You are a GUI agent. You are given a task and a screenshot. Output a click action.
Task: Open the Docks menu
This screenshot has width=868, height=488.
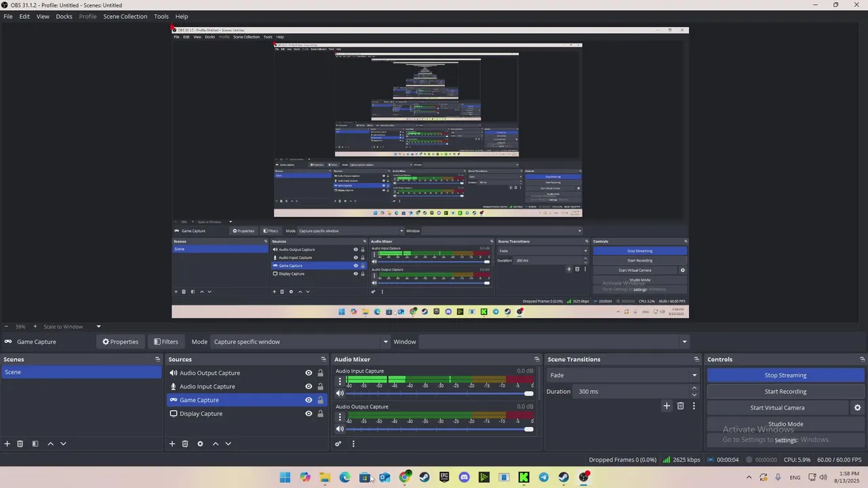pyautogui.click(x=64, y=16)
